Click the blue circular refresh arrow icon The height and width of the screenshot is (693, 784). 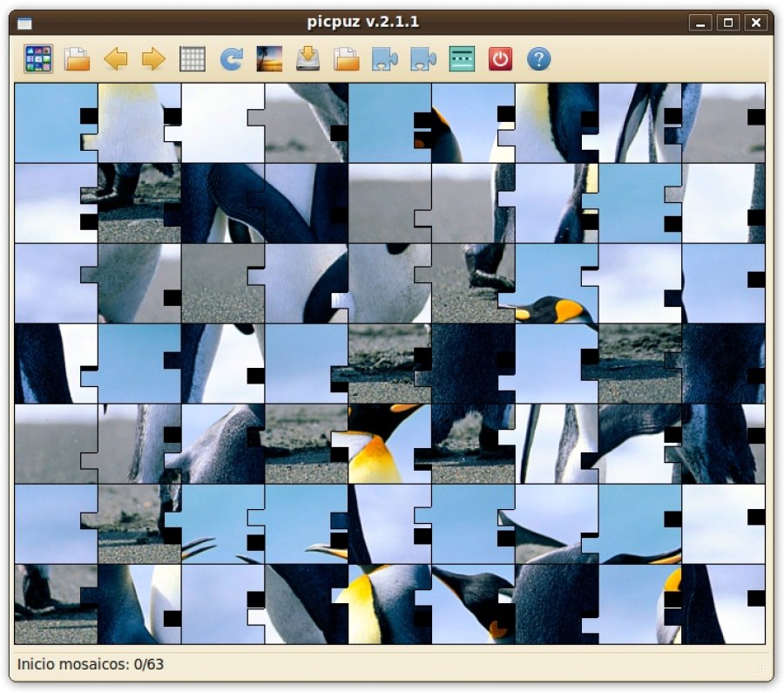pyautogui.click(x=231, y=59)
